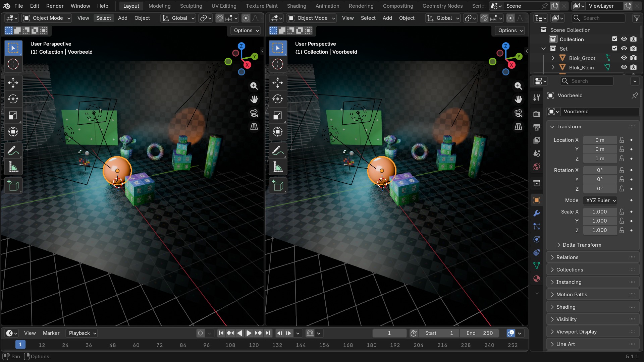Image resolution: width=644 pixels, height=362 pixels.
Task: Uncheck the Set collection checkbox
Action: click(614, 49)
